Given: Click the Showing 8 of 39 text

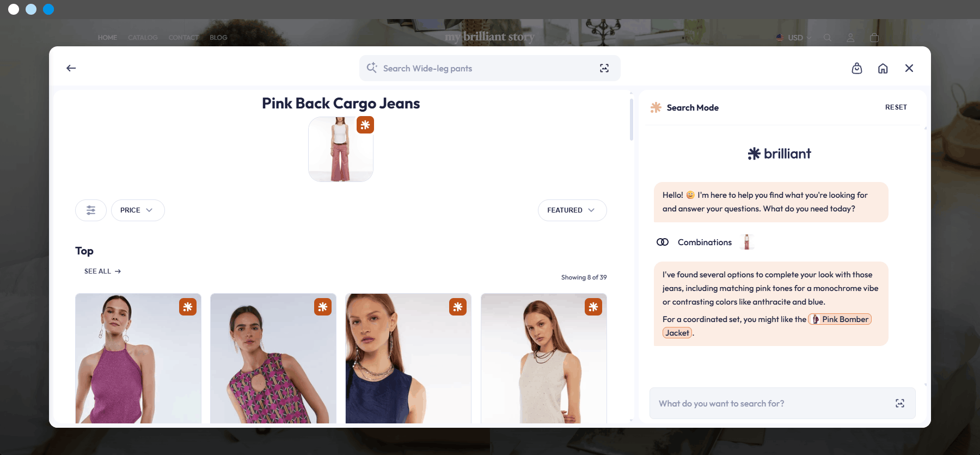Looking at the screenshot, I should pos(584,277).
